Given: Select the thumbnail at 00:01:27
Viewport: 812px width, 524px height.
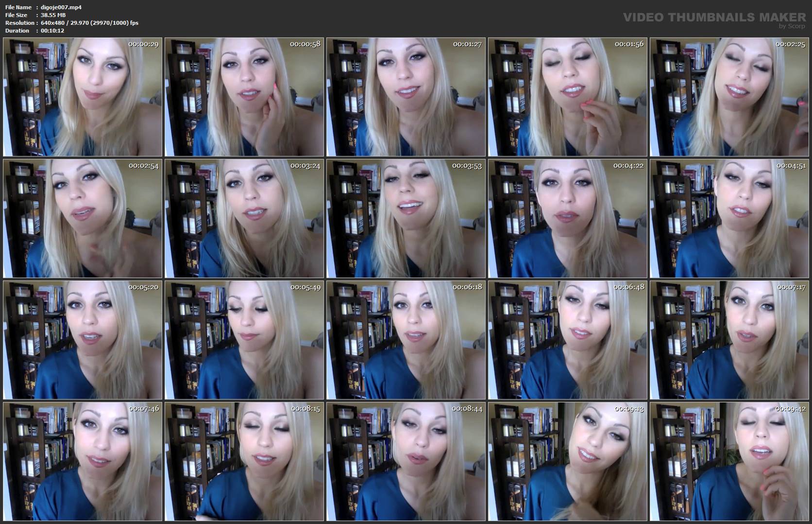Looking at the screenshot, I should pos(406,97).
